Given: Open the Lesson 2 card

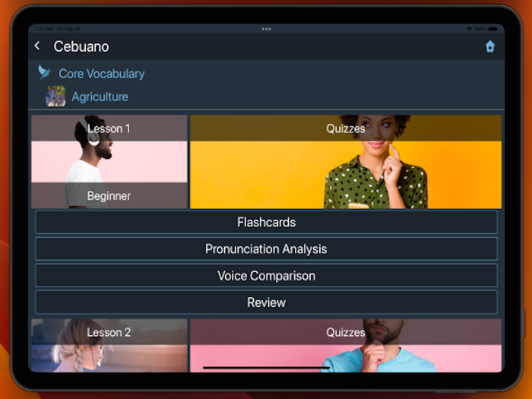Looking at the screenshot, I should (109, 345).
